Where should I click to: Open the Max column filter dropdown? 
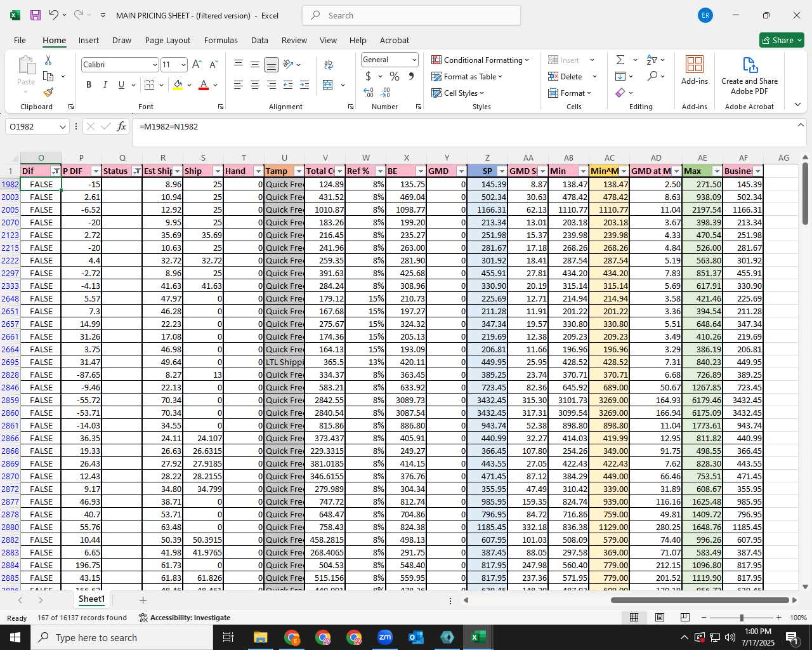click(x=717, y=171)
